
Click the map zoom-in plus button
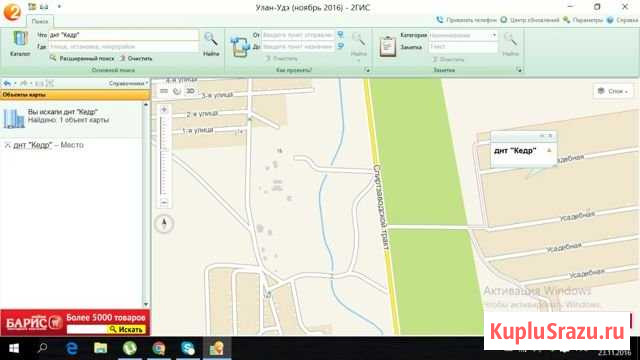[x=164, y=109]
